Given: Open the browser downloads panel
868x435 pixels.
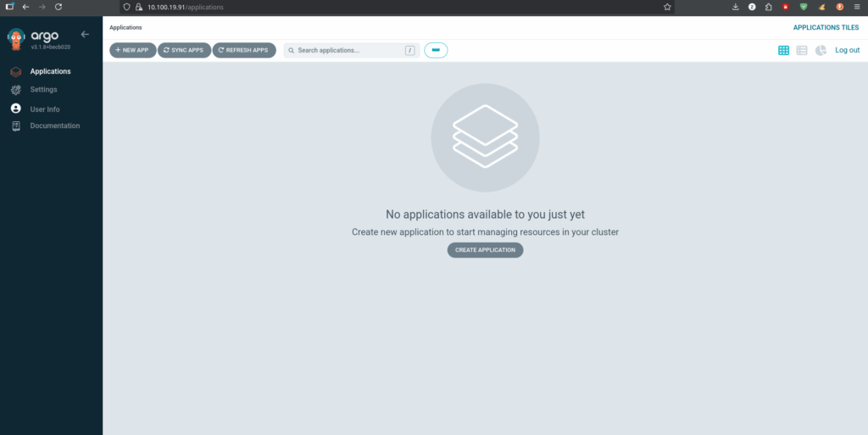Looking at the screenshot, I should tap(735, 7).
